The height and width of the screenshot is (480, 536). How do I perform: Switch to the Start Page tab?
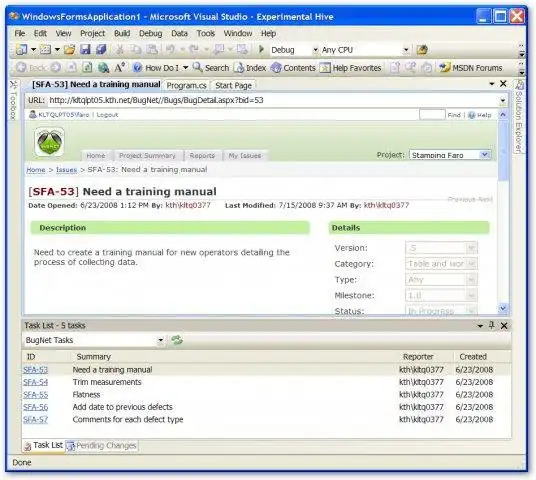[x=233, y=85]
